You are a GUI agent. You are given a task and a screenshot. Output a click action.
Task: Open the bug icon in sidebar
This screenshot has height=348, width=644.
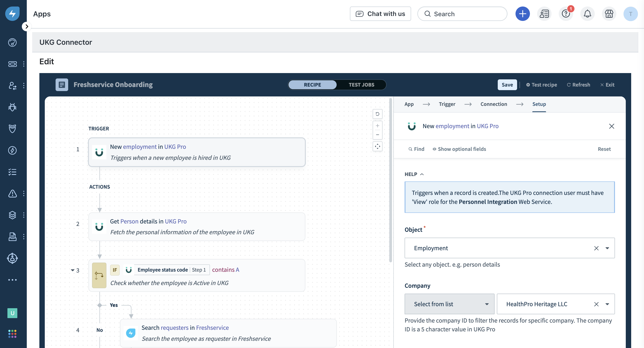(x=12, y=107)
